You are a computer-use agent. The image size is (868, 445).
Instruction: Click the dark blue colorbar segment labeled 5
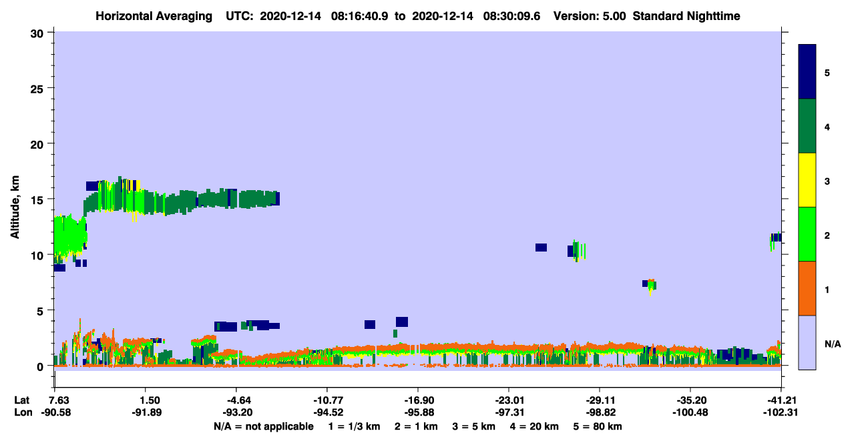click(807, 72)
